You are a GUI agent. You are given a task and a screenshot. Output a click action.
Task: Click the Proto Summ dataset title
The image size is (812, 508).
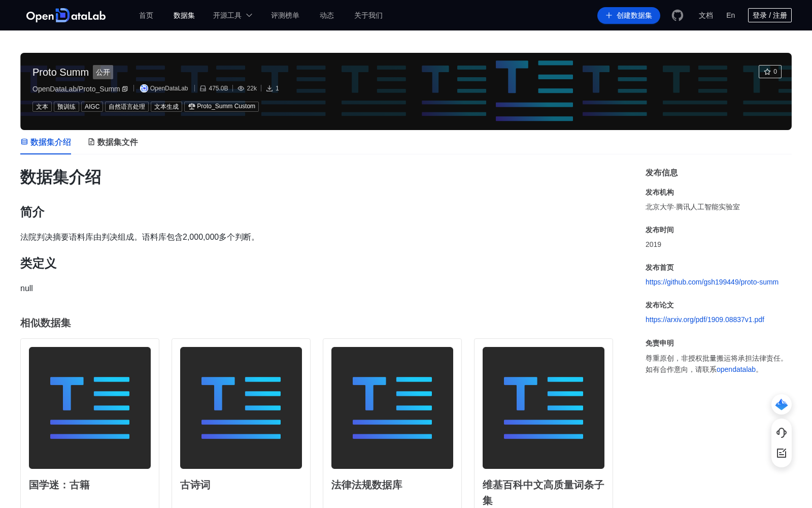pos(60,72)
